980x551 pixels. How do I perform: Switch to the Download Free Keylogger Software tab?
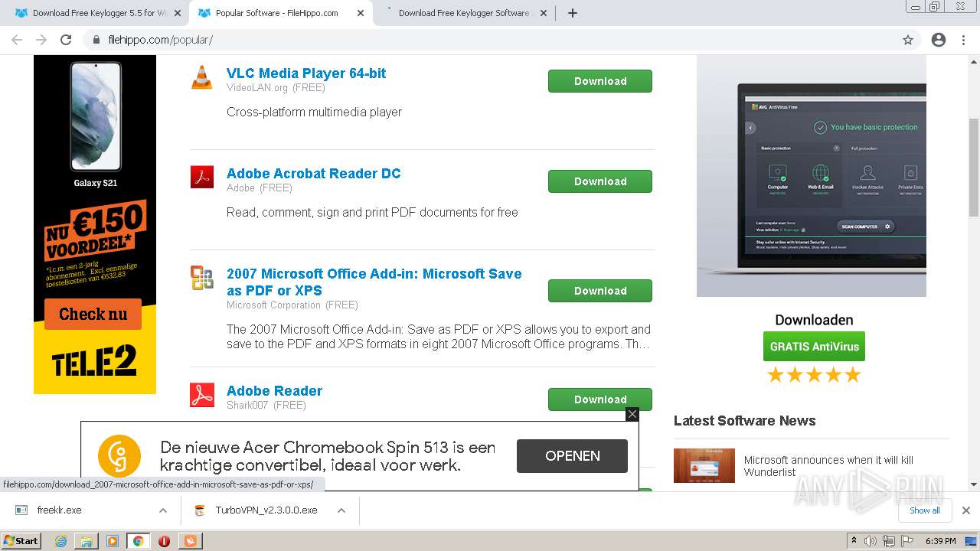[465, 13]
